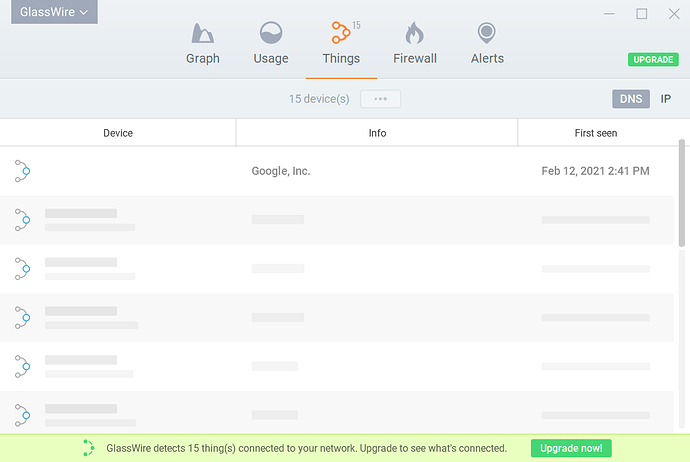
Task: Open the GlassWire dropdown menu
Action: pos(54,12)
